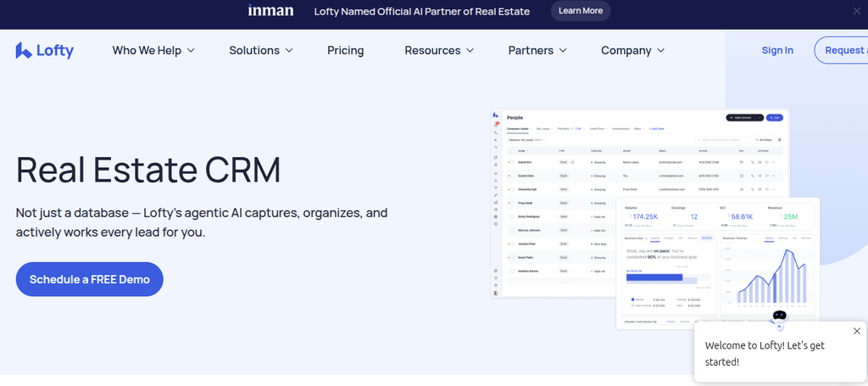Expand the Who We Help menu

coord(153,50)
